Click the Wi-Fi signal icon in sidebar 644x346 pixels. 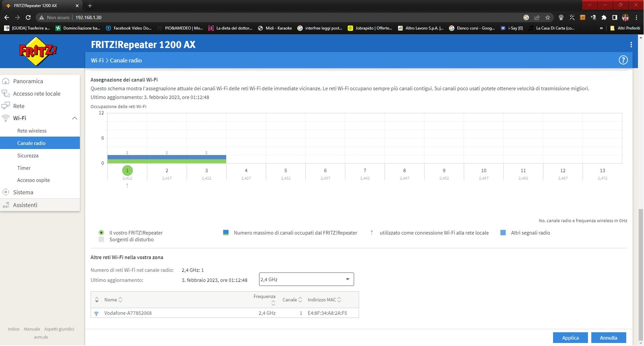(6, 118)
